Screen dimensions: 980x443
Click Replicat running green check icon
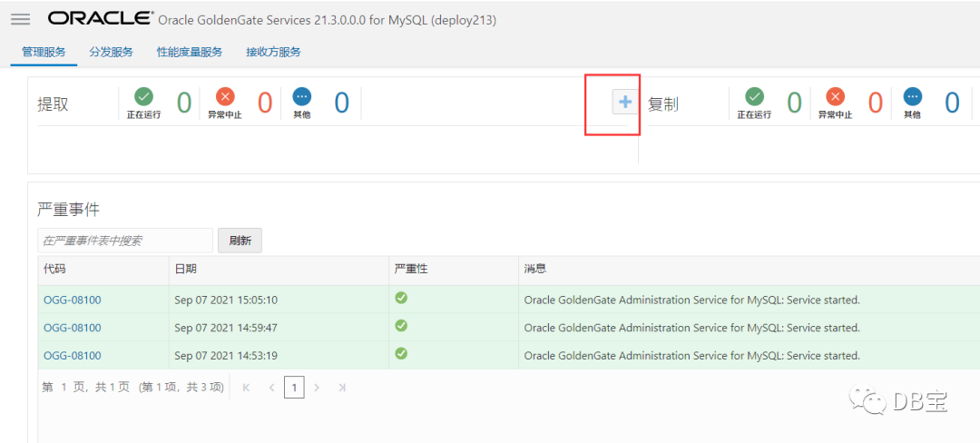pos(754,97)
